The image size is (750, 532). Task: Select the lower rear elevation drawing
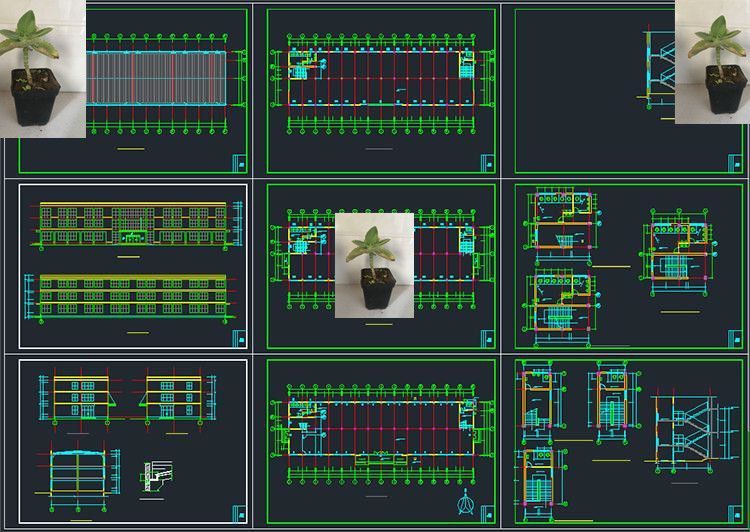click(133, 297)
